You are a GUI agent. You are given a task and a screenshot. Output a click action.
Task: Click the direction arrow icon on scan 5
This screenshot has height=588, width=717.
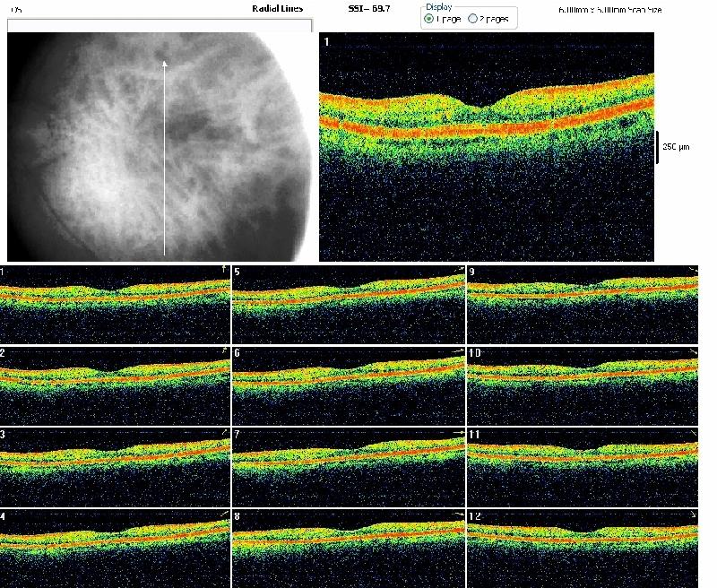pyautogui.click(x=459, y=269)
